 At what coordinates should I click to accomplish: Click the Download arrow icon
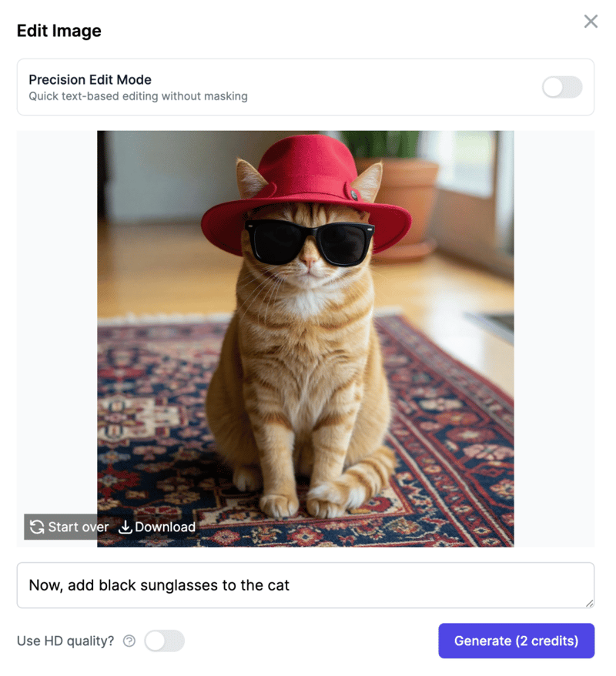pyautogui.click(x=125, y=527)
